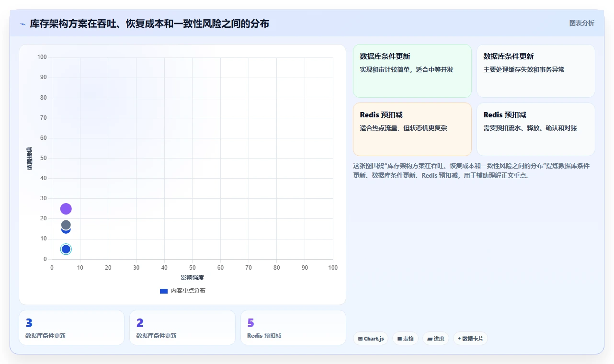Click the x-axis tick label 50

click(192, 267)
